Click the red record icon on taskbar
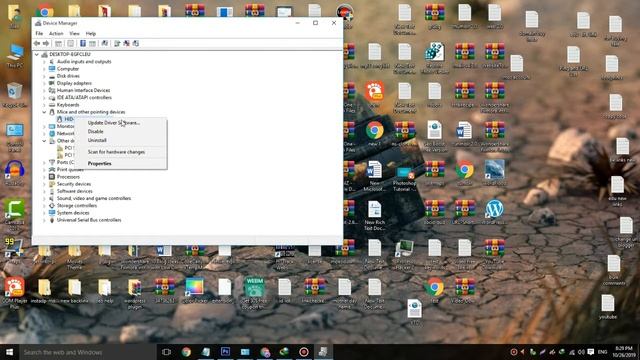 [304, 352]
